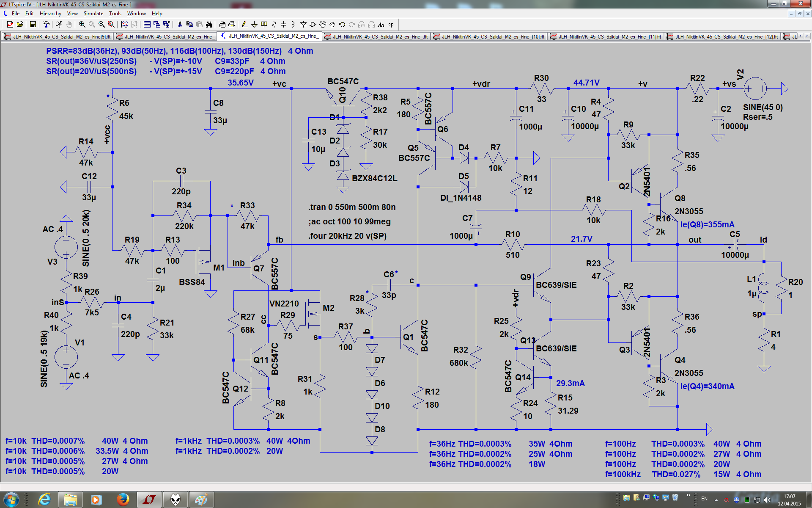The height and width of the screenshot is (508, 812).
Task: Place a Ground symbol
Action: tap(254, 25)
